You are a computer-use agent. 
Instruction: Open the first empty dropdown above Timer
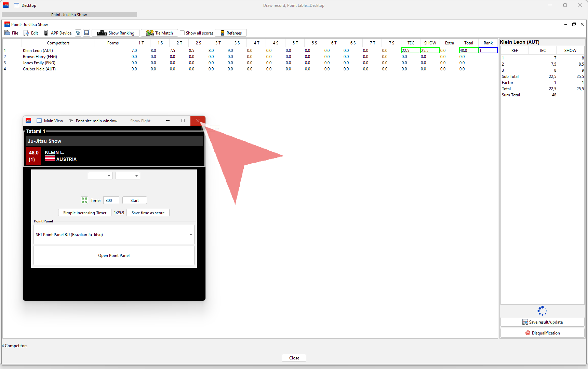click(x=100, y=176)
